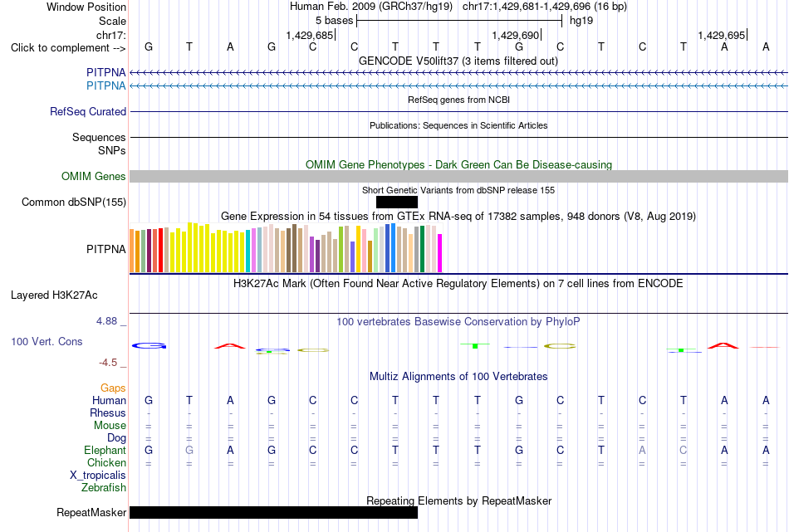Select the Sequences track label
789x532 pixels.
[x=99, y=137]
